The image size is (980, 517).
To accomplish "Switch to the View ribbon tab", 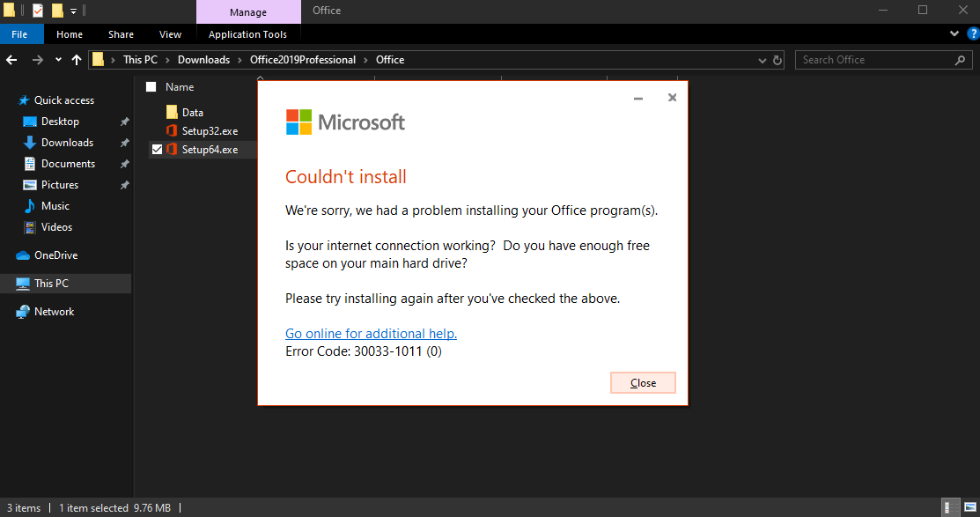I will (x=170, y=34).
